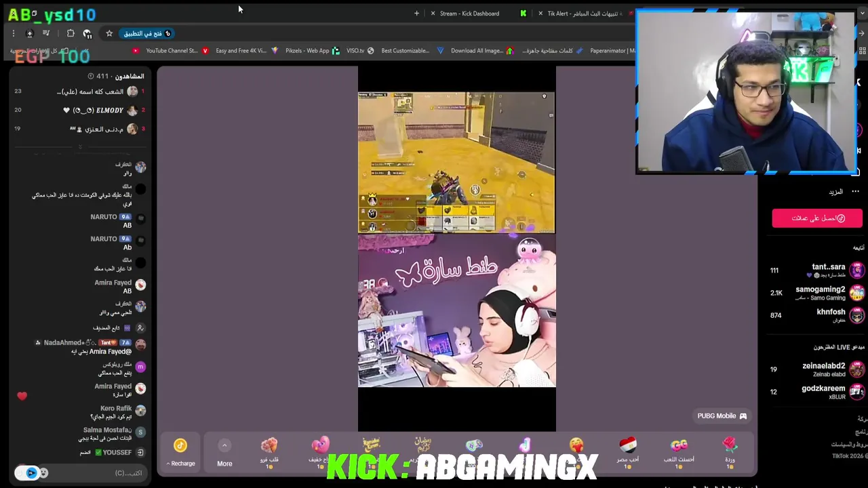
Task: Click tant..sara LIVE avatar
Action: pos(857,270)
